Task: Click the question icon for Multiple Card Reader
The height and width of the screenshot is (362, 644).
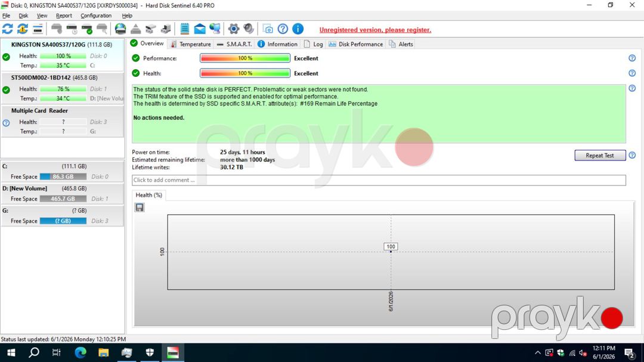Action: click(6, 123)
